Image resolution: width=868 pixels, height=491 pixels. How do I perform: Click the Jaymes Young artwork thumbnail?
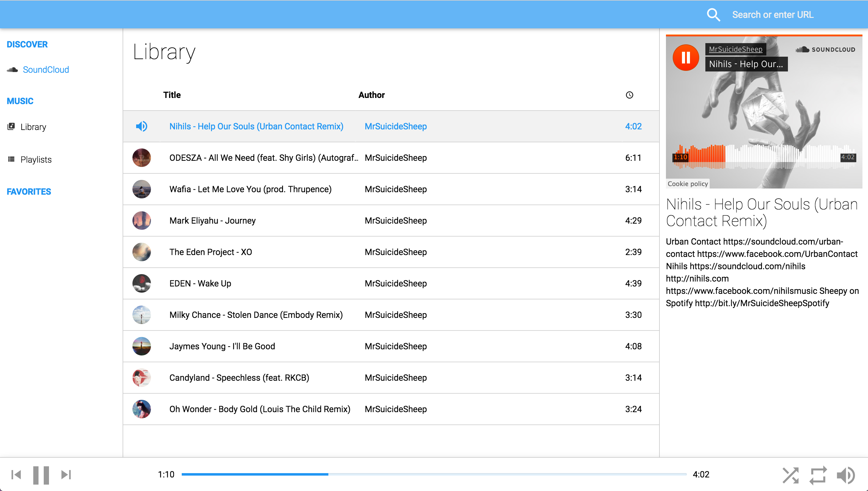point(142,346)
